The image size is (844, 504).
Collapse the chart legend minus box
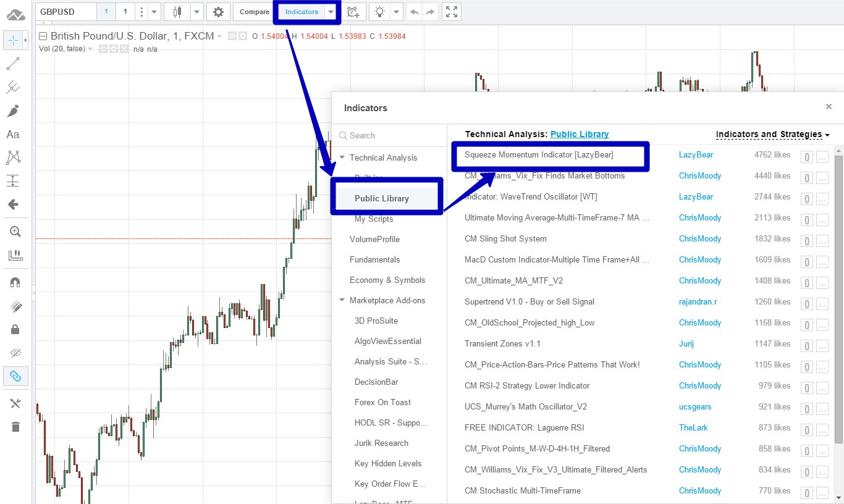(43, 36)
